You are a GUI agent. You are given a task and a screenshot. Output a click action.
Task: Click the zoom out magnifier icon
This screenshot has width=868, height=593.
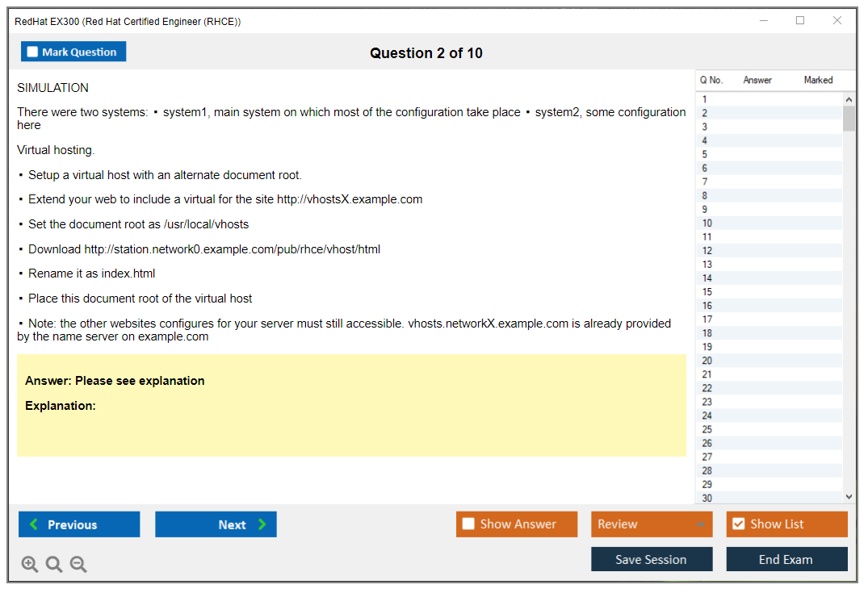point(78,565)
